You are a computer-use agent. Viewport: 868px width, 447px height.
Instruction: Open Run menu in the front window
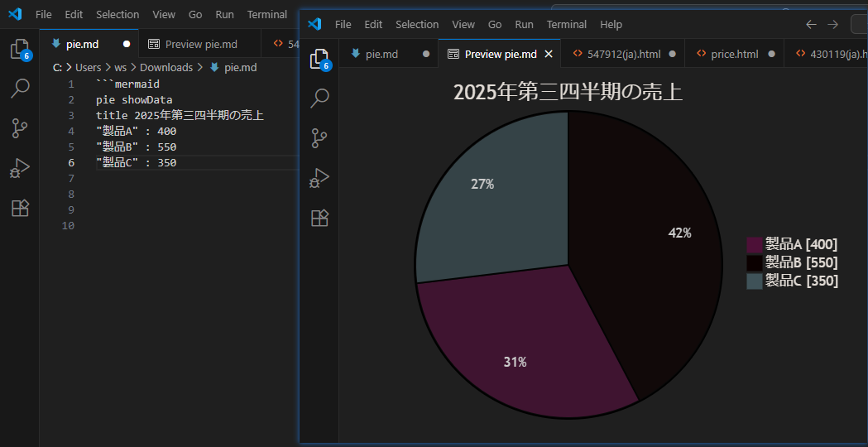click(x=525, y=24)
